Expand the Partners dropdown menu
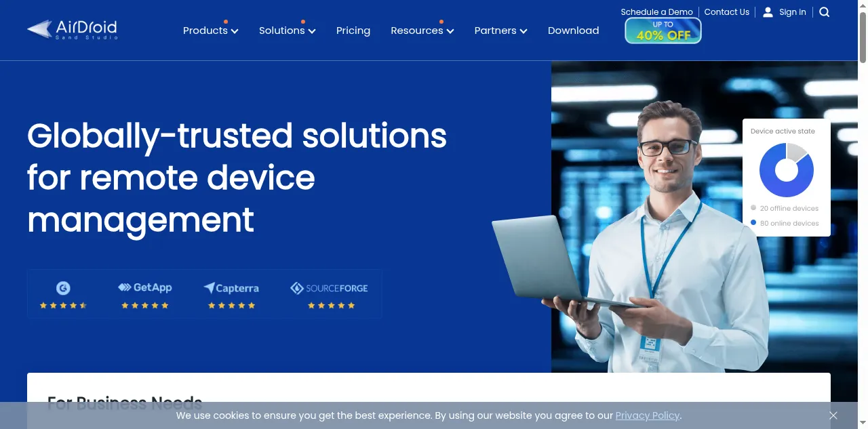The image size is (868, 429). point(500,30)
